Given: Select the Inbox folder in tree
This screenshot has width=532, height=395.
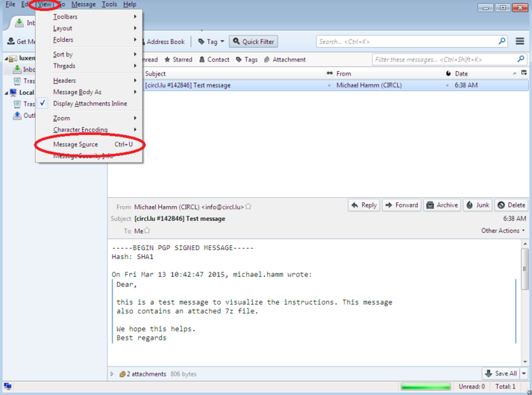Looking at the screenshot, I should (x=24, y=69).
